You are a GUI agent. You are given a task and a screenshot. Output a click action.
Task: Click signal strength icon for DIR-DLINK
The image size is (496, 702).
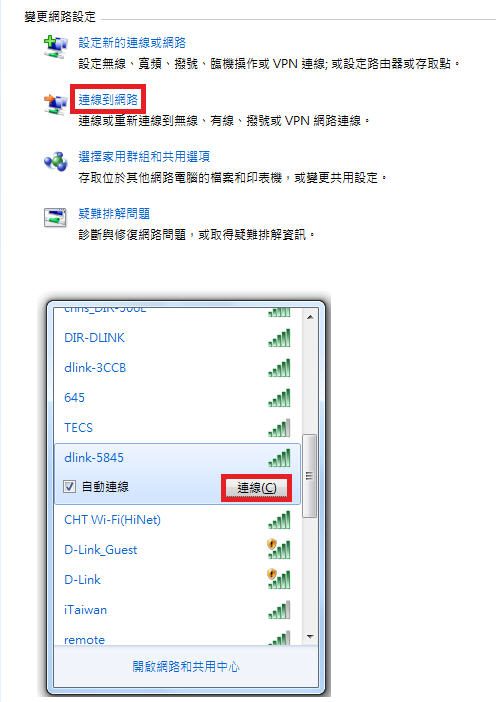279,338
